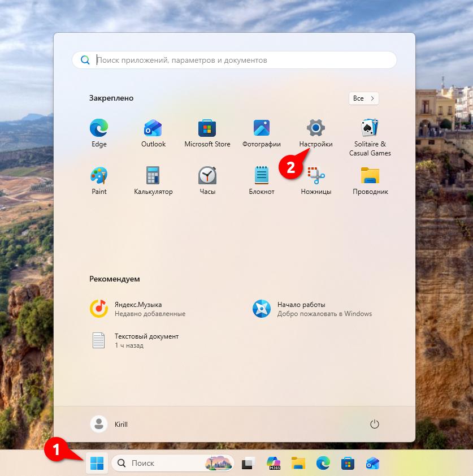Launch Solitaire & Casual Games
This screenshot has height=476, width=473.
point(370,128)
